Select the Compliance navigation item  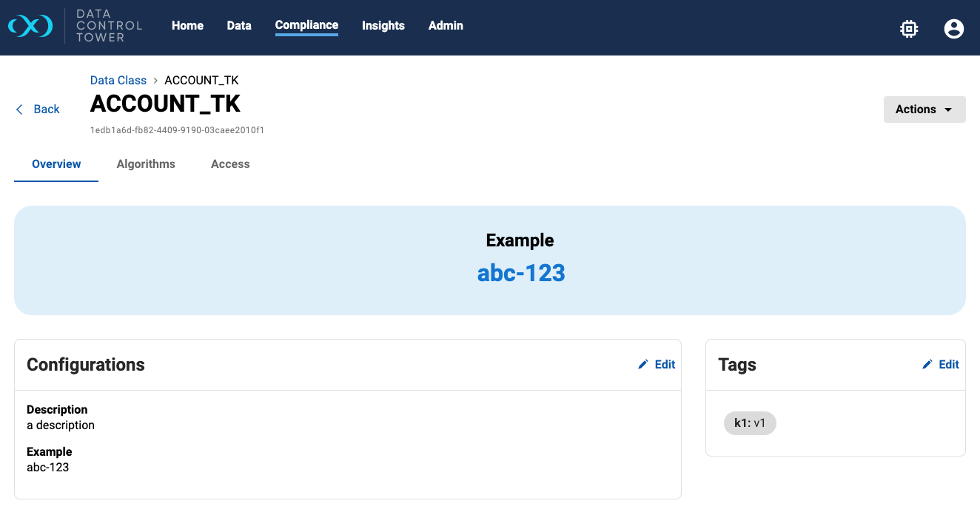pyautogui.click(x=306, y=26)
